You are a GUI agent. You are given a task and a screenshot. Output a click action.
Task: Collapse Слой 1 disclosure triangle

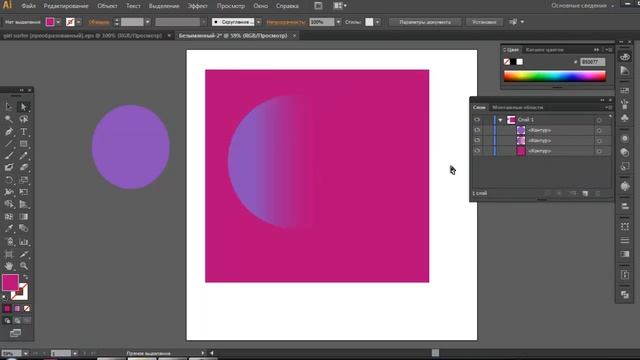coord(500,120)
